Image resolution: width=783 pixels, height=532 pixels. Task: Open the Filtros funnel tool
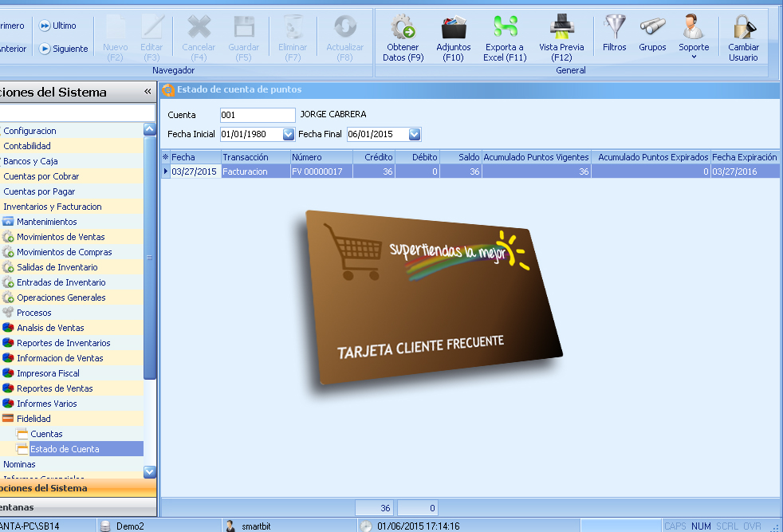point(614,29)
